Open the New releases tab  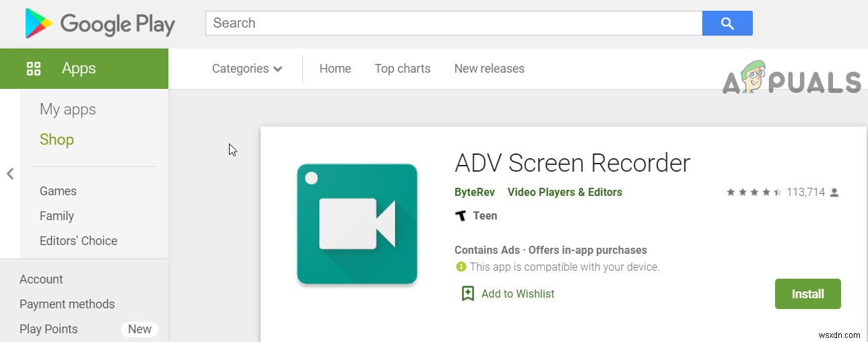click(490, 69)
